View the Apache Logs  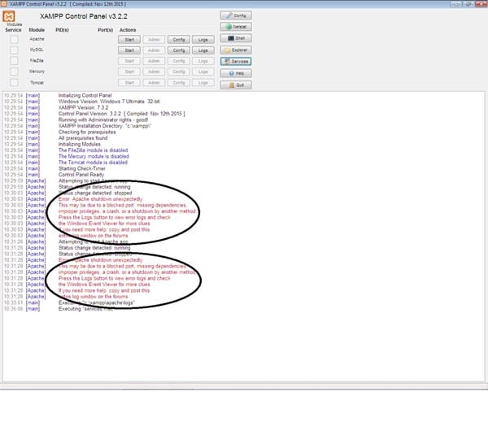pyautogui.click(x=203, y=40)
